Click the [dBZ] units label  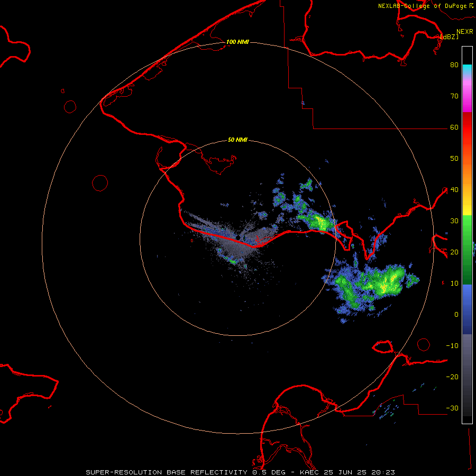pyautogui.click(x=450, y=36)
